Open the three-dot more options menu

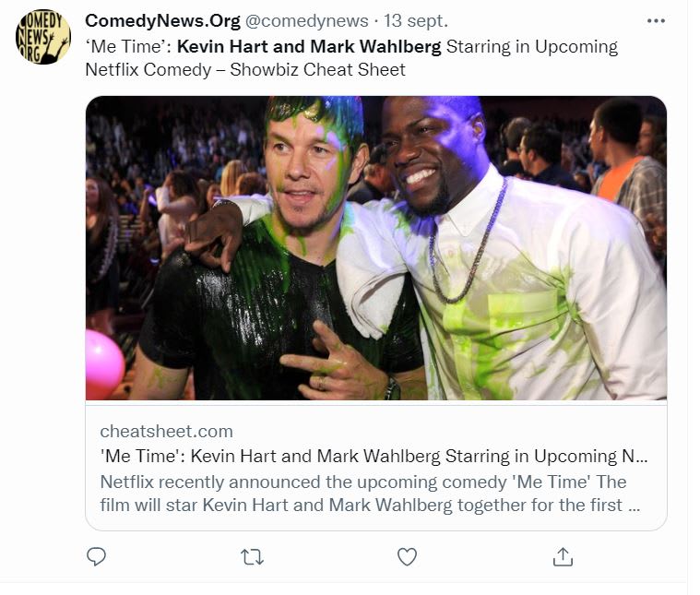[x=656, y=21]
